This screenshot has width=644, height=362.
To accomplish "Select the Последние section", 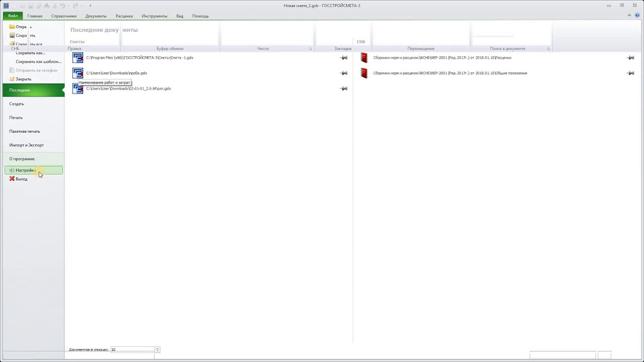I will coord(33,90).
